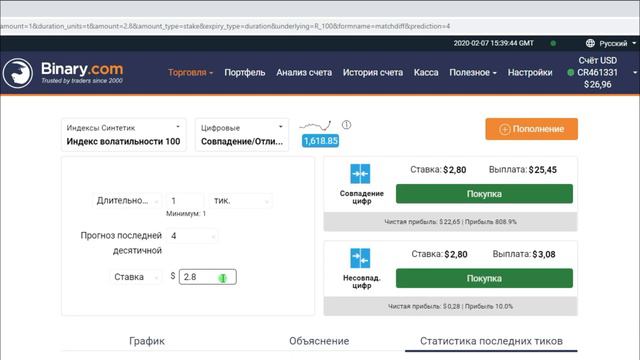Expand the Полезное menu
The height and width of the screenshot is (360, 640).
point(473,73)
